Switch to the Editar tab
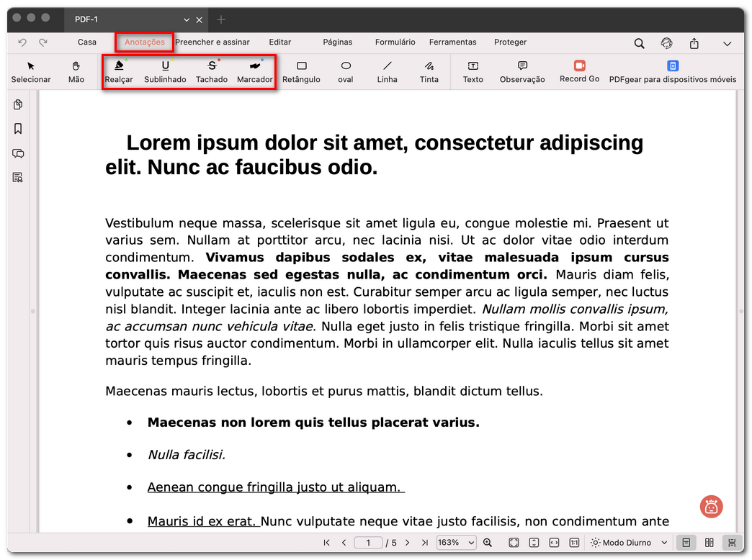 click(x=280, y=42)
